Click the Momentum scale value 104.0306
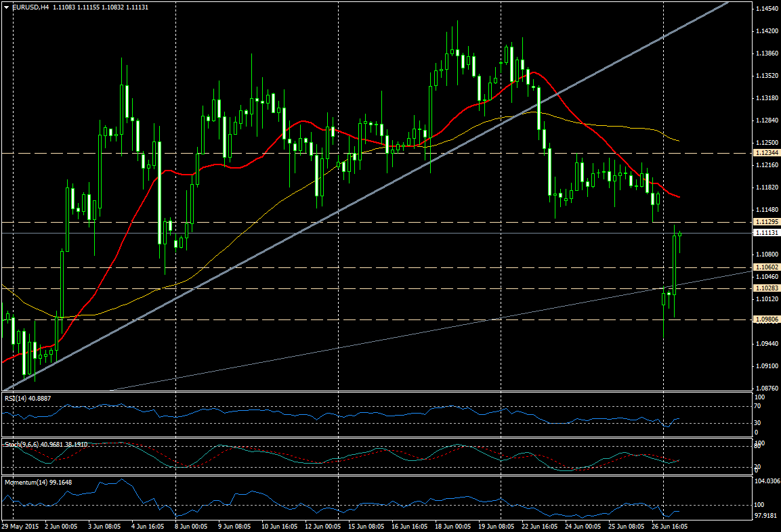The height and width of the screenshot is (532, 781). tap(768, 481)
